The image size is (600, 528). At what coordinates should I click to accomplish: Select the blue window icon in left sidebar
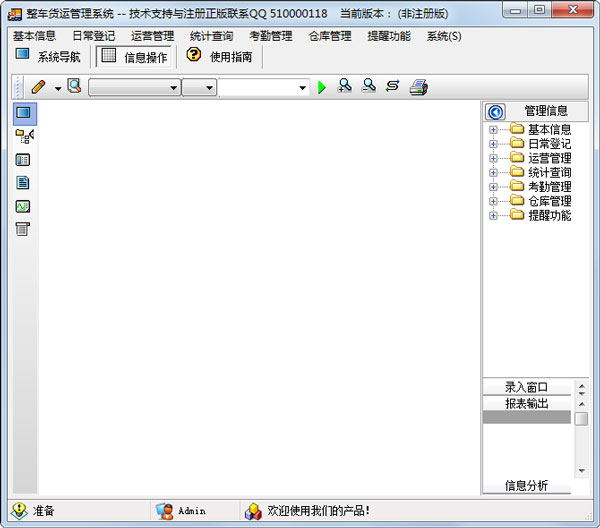(x=25, y=114)
